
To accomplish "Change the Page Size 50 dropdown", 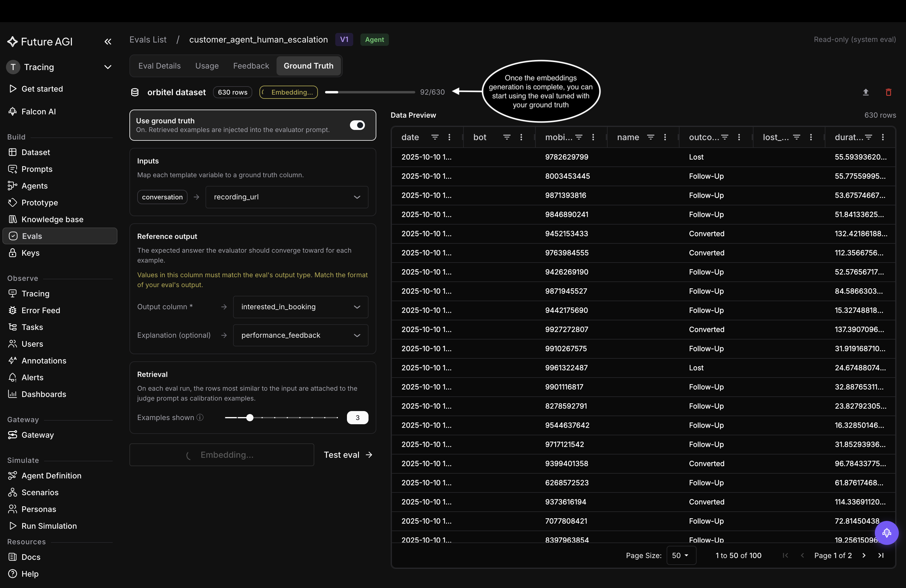I will [x=681, y=555].
